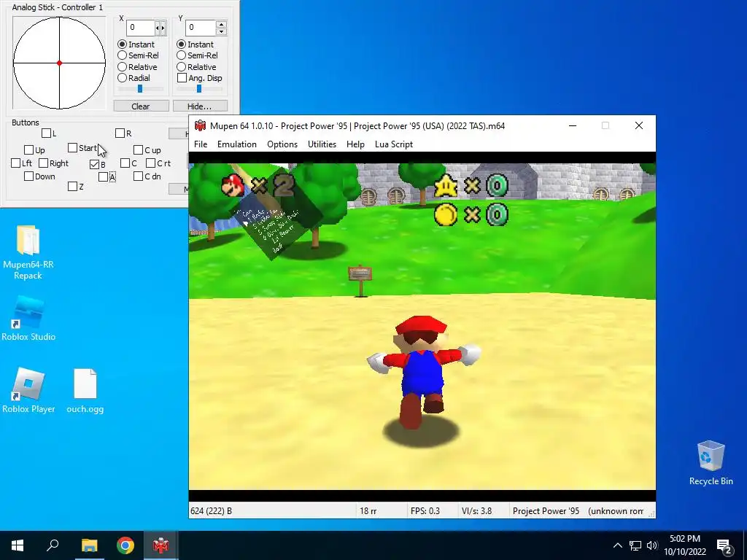Screen dimensions: 747x560
Task: Enable the Z button checkbox
Action: (72, 187)
